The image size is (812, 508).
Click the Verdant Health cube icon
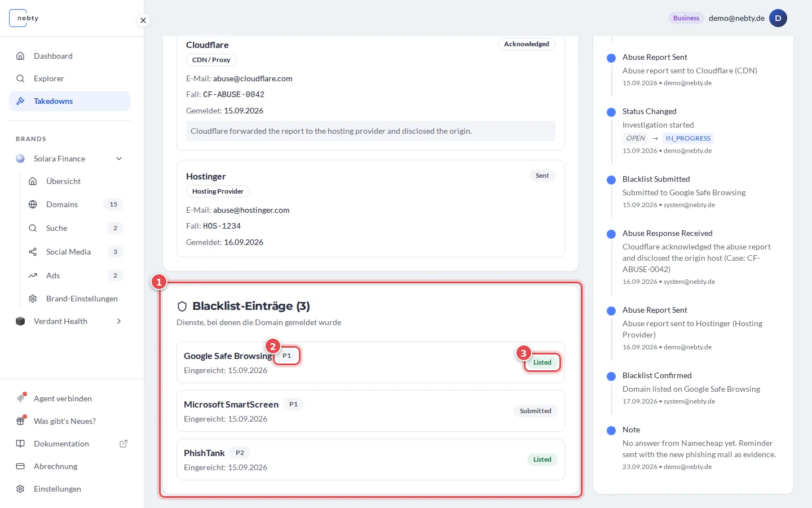[x=20, y=321]
